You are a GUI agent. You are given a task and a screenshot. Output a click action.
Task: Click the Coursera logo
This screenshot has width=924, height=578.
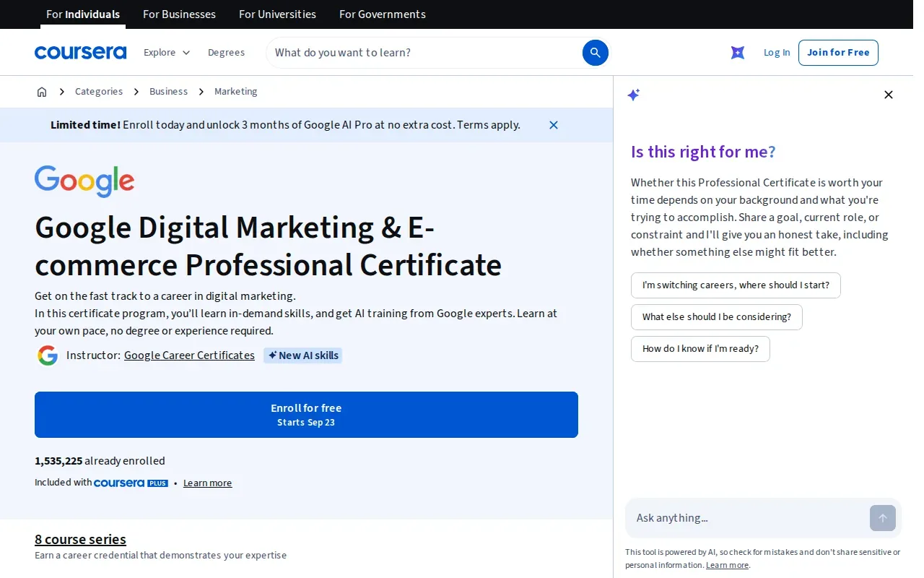pyautogui.click(x=80, y=53)
